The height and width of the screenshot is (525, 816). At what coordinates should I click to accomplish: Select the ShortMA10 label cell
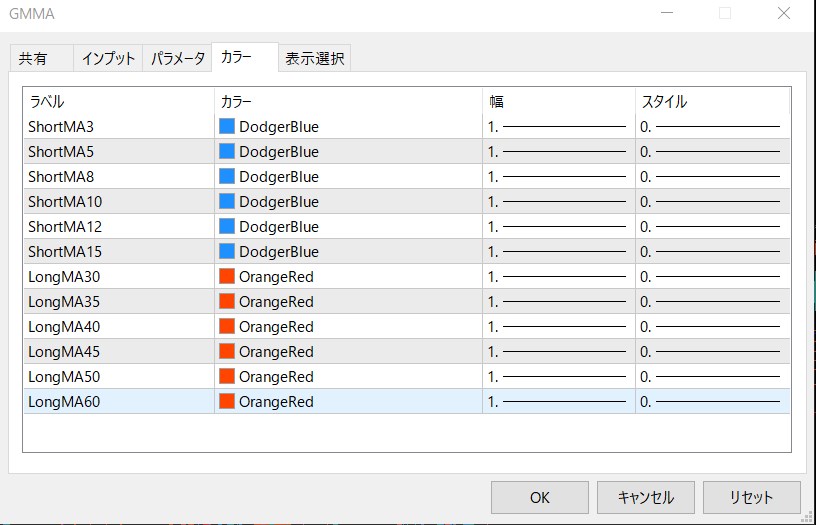pyautogui.click(x=119, y=201)
